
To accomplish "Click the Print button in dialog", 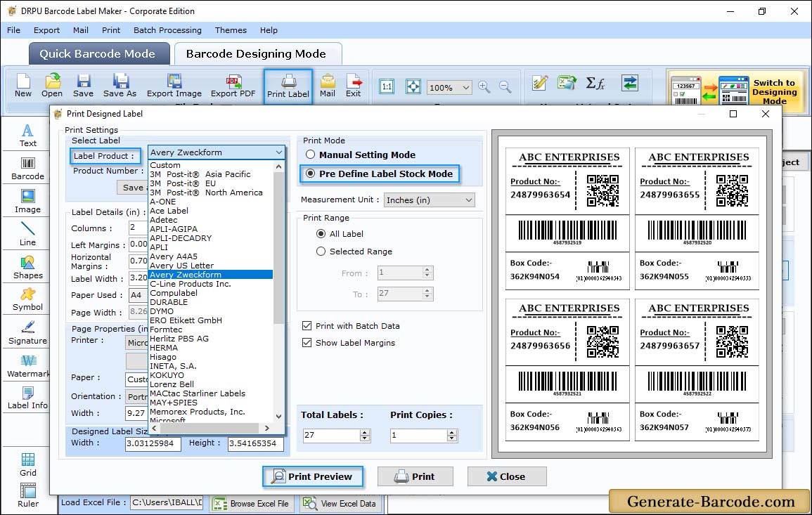I will pyautogui.click(x=415, y=476).
